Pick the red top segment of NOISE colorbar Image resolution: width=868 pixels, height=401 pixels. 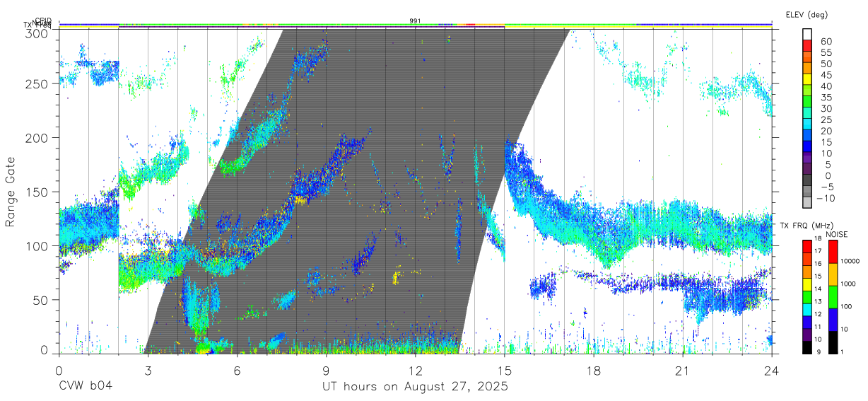tap(833, 252)
